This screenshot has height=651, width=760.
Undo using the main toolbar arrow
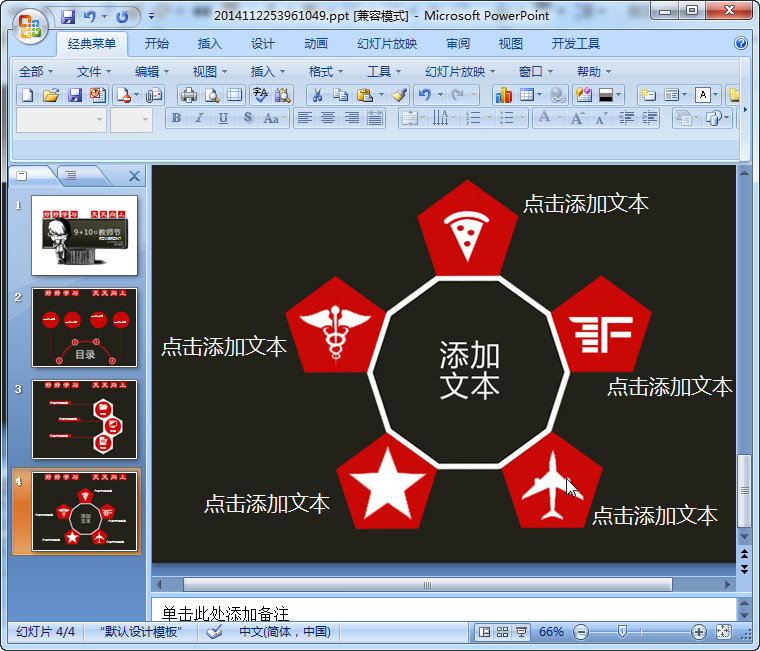point(425,95)
